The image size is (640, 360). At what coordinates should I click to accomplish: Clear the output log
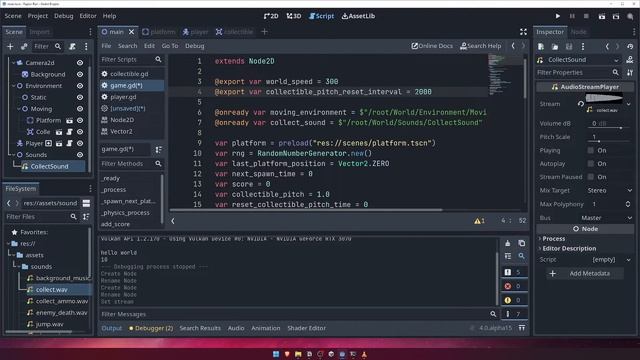[508, 243]
